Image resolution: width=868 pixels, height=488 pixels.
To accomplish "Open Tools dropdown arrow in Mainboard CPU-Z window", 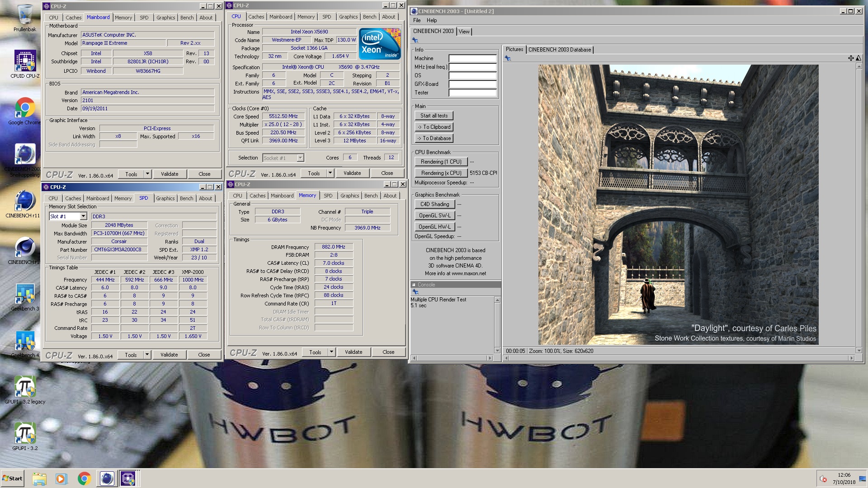I will coord(147,174).
